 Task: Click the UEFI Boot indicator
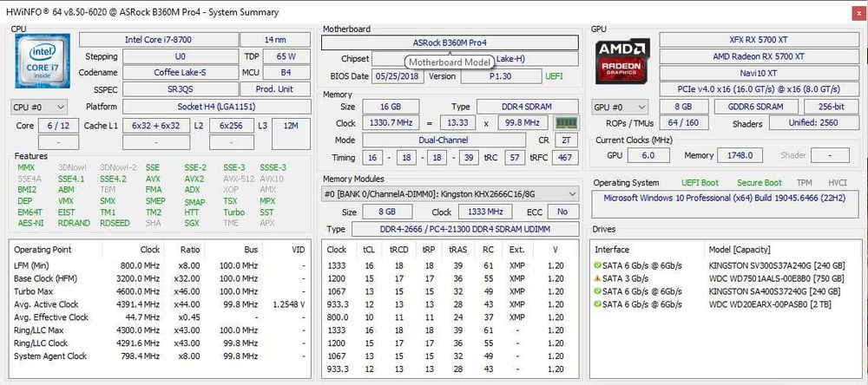tap(700, 183)
